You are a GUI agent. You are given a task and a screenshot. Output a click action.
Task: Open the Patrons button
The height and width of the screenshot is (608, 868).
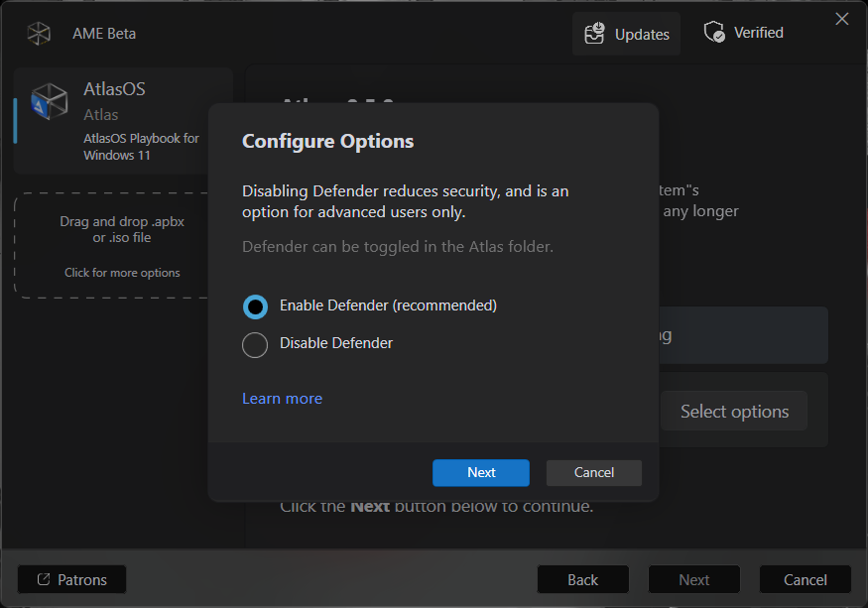72,579
